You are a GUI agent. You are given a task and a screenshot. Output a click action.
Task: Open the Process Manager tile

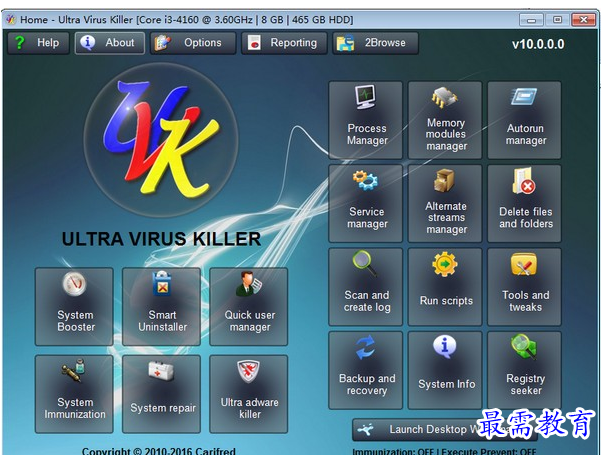coord(366,120)
